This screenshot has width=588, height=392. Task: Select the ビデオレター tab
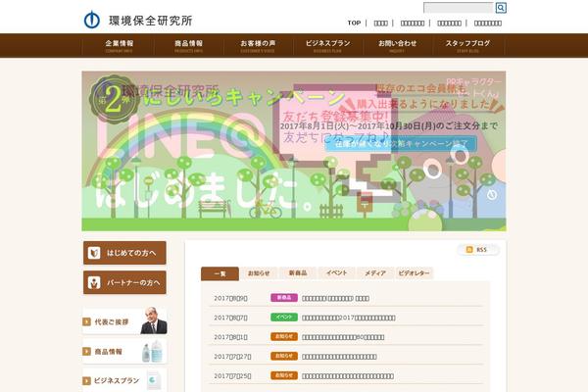click(x=414, y=273)
